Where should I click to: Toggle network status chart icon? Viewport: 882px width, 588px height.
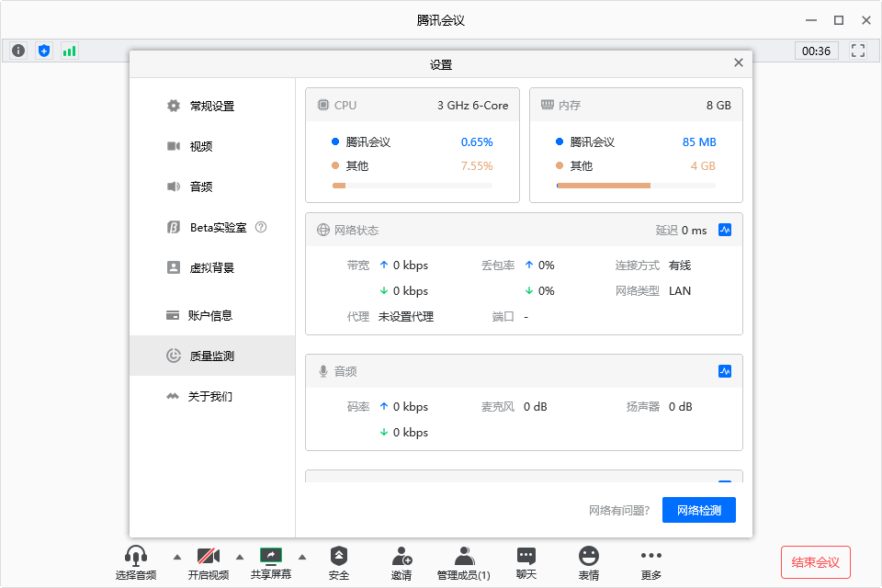point(725,230)
